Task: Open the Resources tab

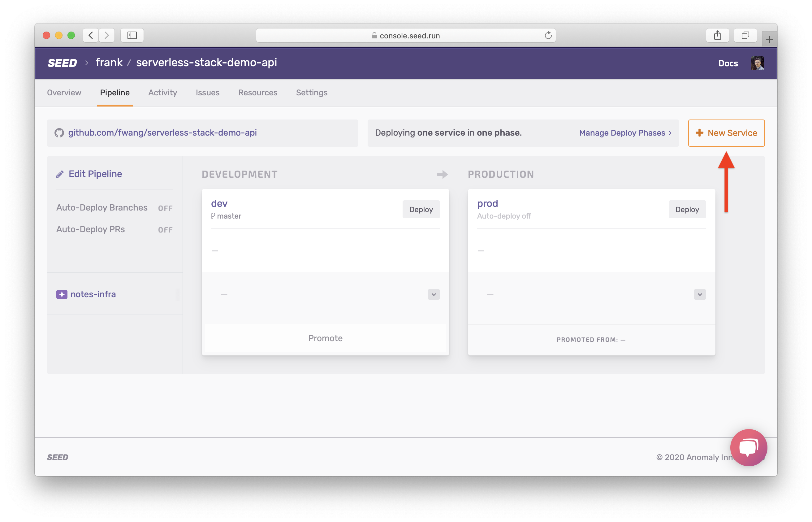Action: pyautogui.click(x=257, y=93)
